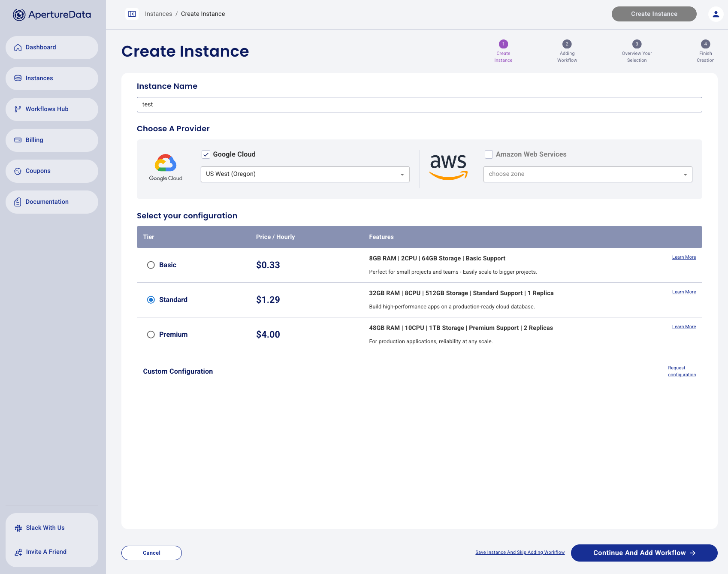Image resolution: width=728 pixels, height=574 pixels.
Task: Enable the Amazon Web Services checkbox
Action: 489,154
